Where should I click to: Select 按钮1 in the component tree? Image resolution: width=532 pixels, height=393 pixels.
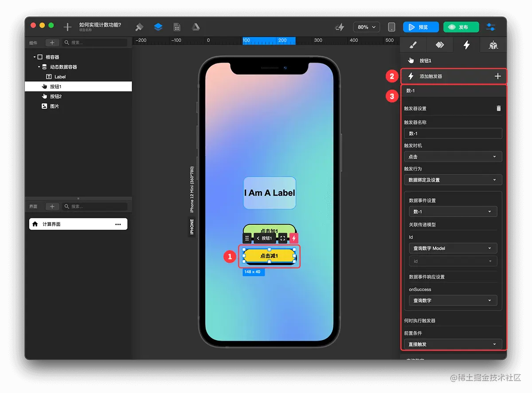click(78, 86)
